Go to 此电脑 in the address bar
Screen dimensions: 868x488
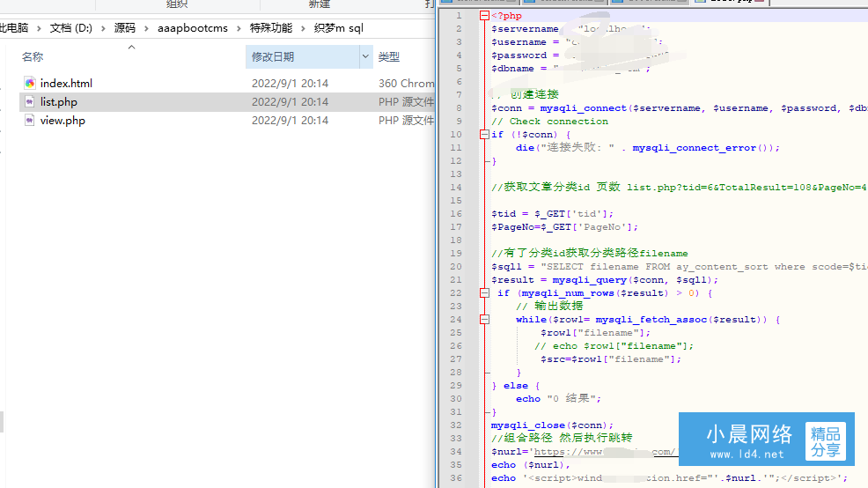pos(14,28)
